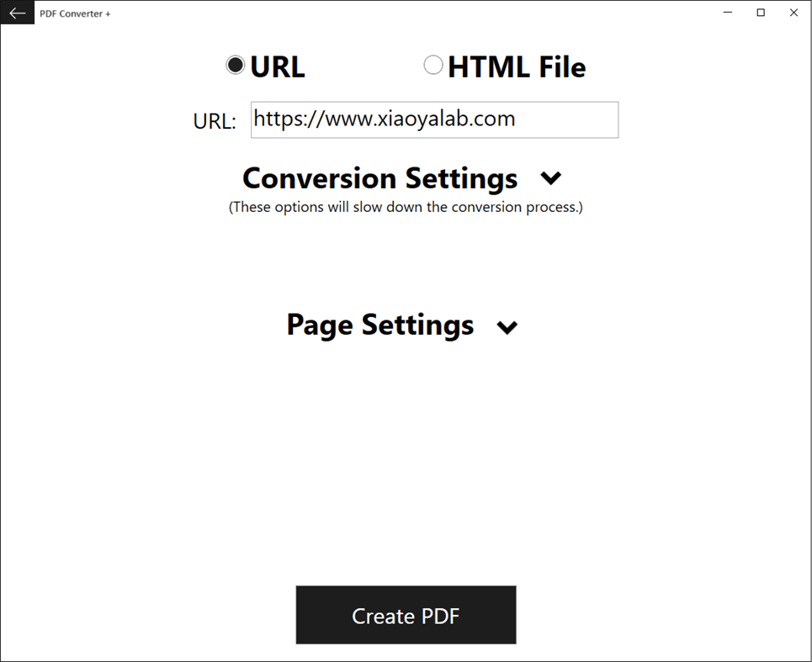
Task: Click the slowdown warning note text
Action: tap(406, 207)
